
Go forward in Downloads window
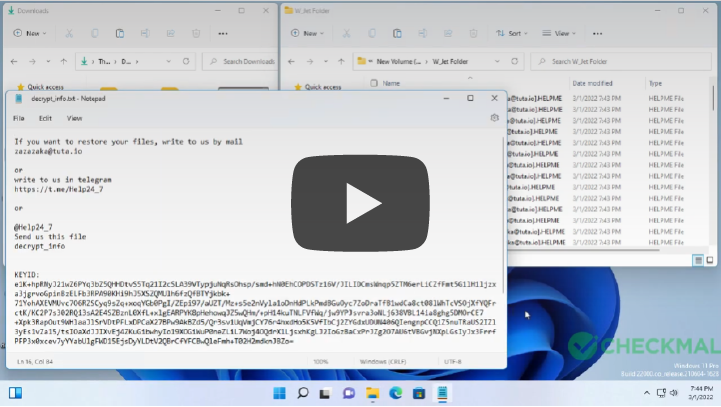point(32,61)
